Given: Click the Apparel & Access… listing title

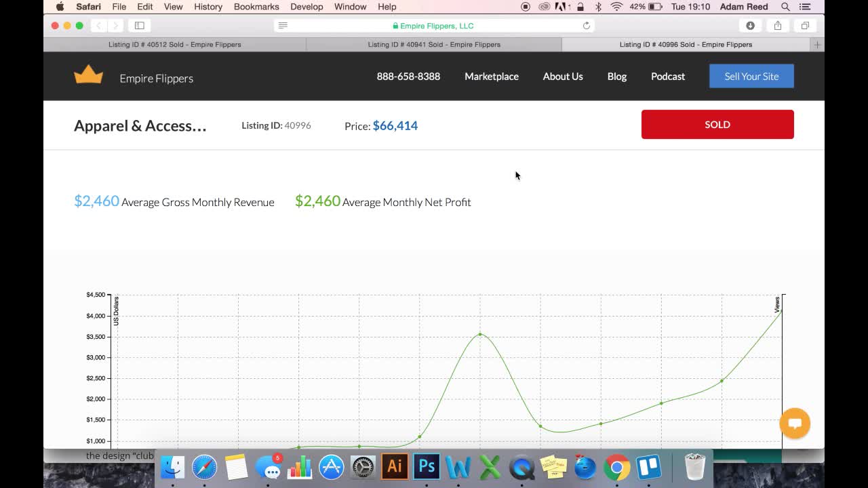Looking at the screenshot, I should pos(140,125).
